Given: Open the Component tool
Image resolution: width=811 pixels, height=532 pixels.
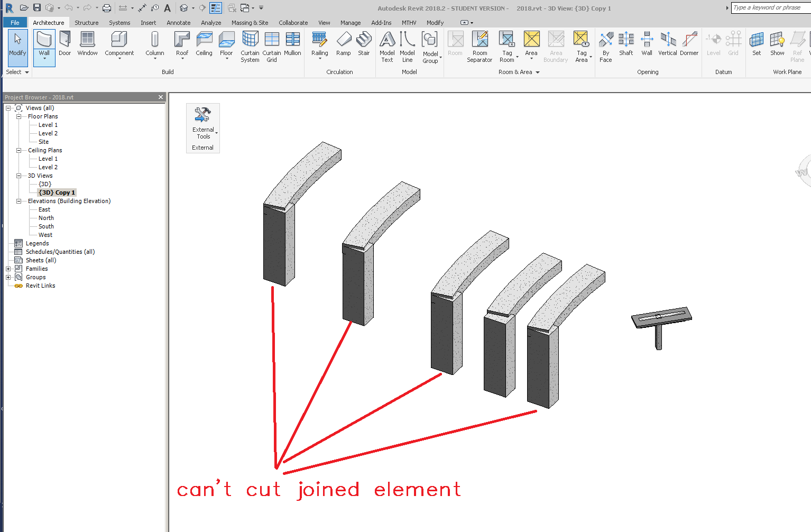Looking at the screenshot, I should [119, 44].
